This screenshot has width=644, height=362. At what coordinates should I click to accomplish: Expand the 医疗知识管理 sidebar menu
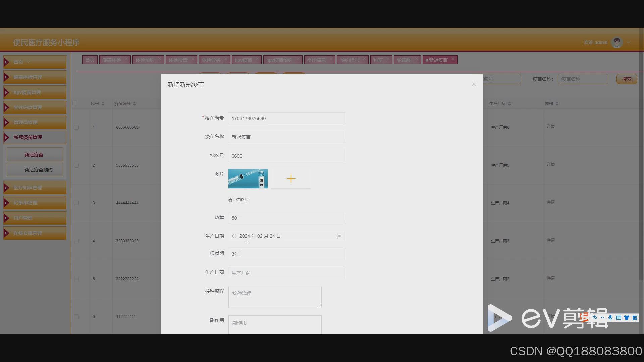point(35,188)
